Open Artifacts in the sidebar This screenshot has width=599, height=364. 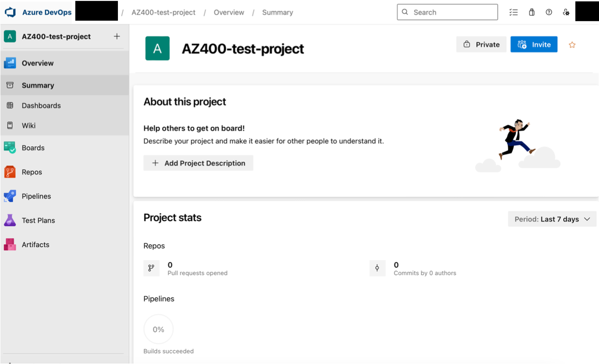coord(35,245)
